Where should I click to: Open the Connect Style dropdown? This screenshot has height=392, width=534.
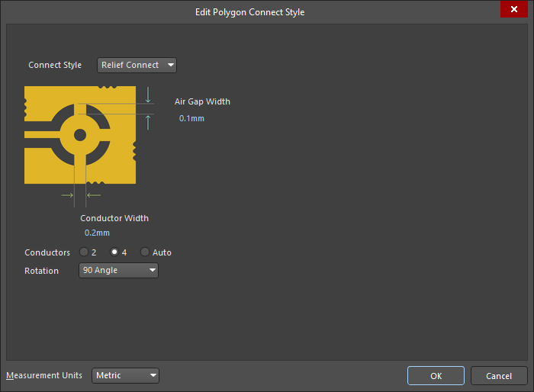(137, 65)
